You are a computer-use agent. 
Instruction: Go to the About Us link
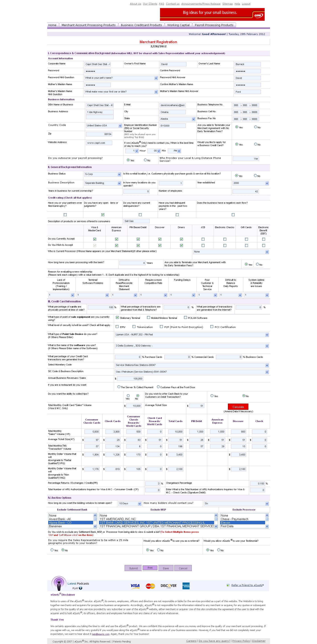tap(135, 4)
